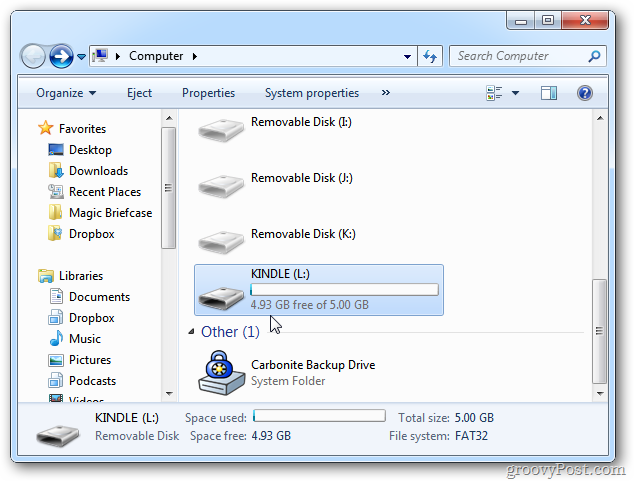Open Properties from the toolbar
Screen dimensions: 634x481
[x=208, y=93]
